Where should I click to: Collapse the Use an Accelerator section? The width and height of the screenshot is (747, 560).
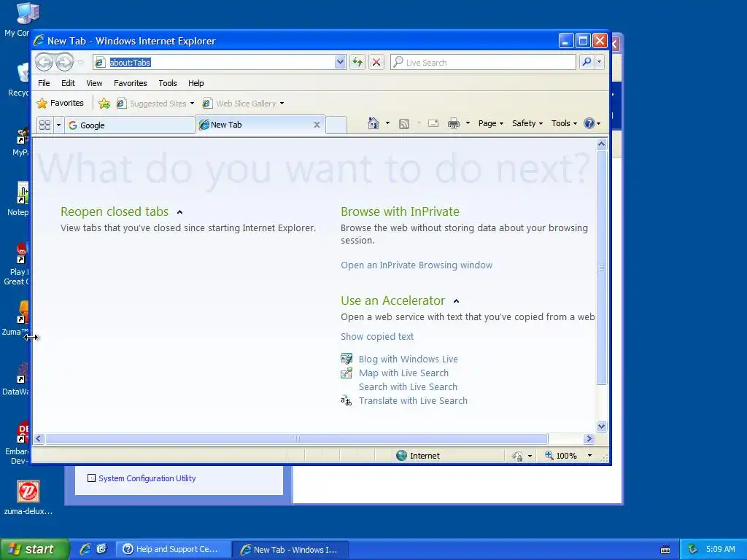point(456,301)
